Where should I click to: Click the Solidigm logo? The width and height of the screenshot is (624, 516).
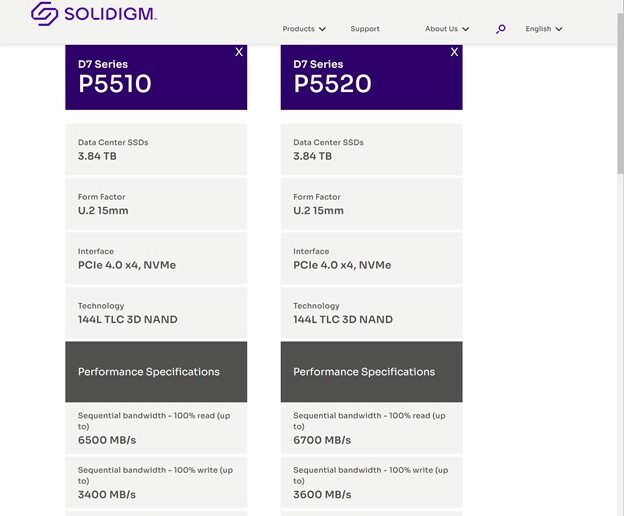click(94, 14)
